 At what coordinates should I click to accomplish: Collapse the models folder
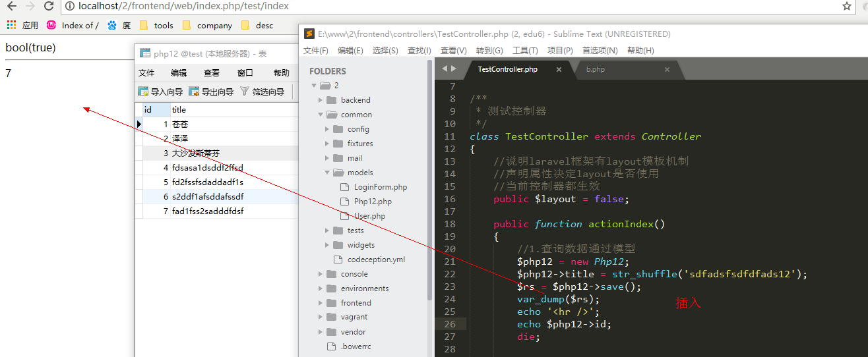327,173
